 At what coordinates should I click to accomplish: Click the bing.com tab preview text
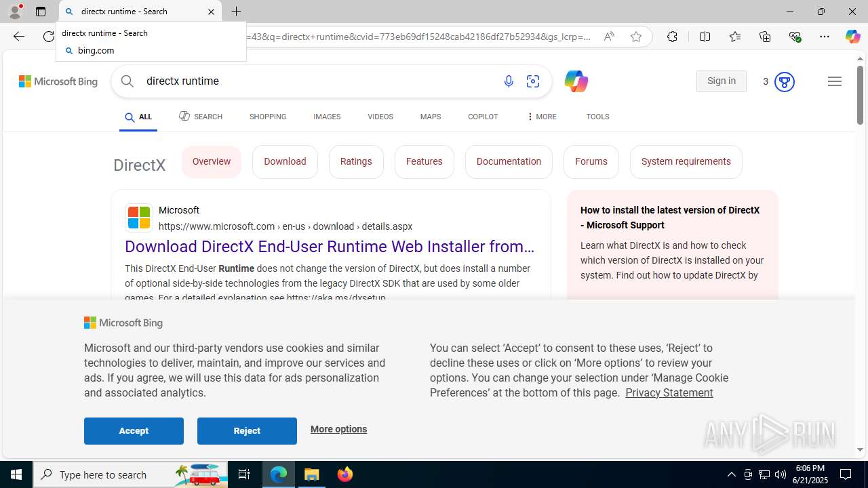pyautogui.click(x=96, y=50)
